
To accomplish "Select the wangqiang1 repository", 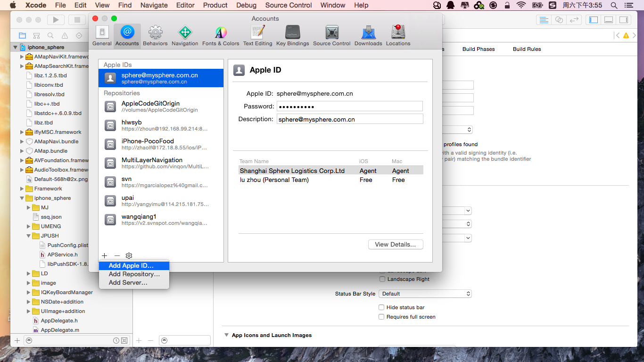I will 161,219.
